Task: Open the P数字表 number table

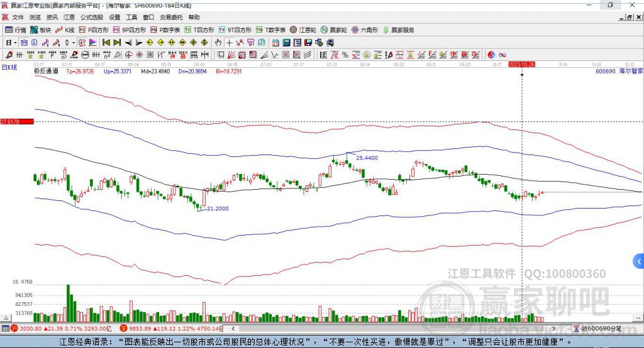Action: (x=165, y=30)
